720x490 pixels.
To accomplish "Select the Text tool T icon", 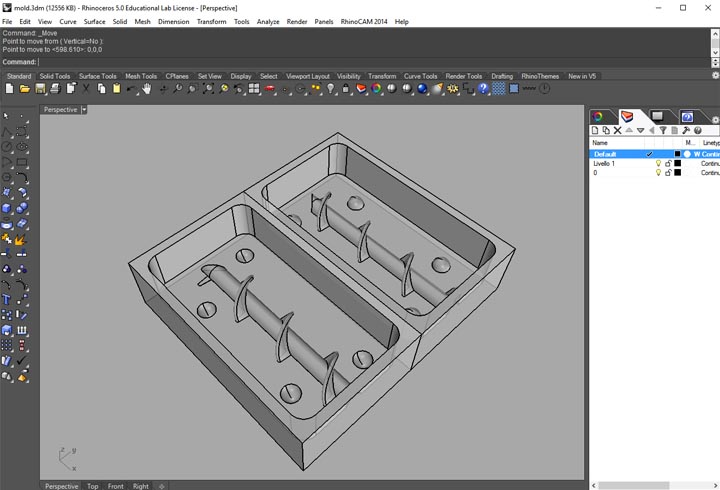I will [6, 300].
